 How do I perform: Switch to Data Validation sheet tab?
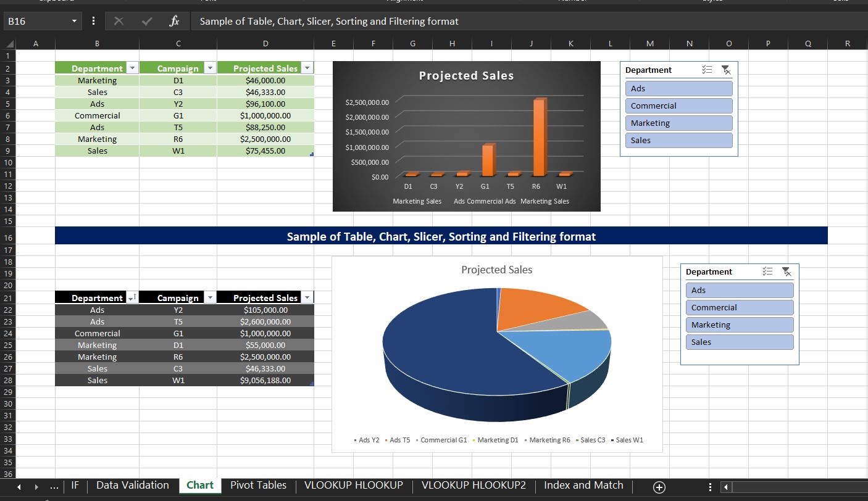[x=133, y=486]
